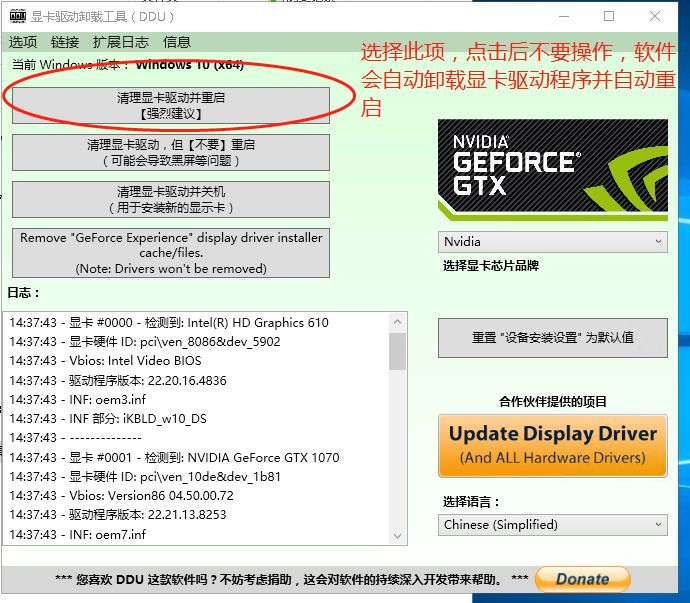The image size is (690, 603).
Task: Click the NVIDIA GeForce GTX logo image
Action: [x=553, y=170]
